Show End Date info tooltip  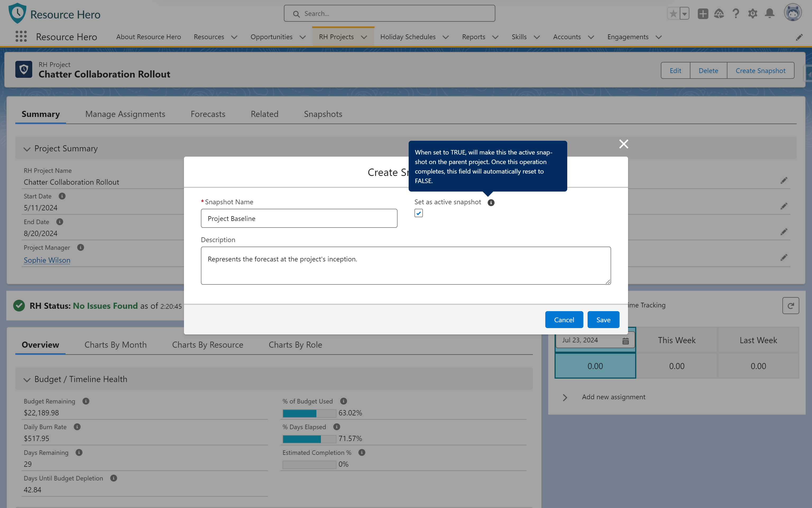point(60,222)
